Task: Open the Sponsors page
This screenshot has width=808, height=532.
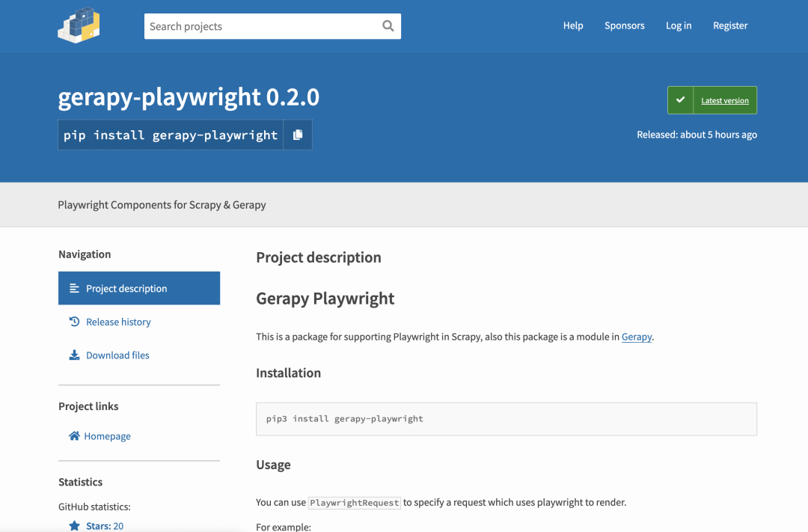Action: [x=624, y=25]
